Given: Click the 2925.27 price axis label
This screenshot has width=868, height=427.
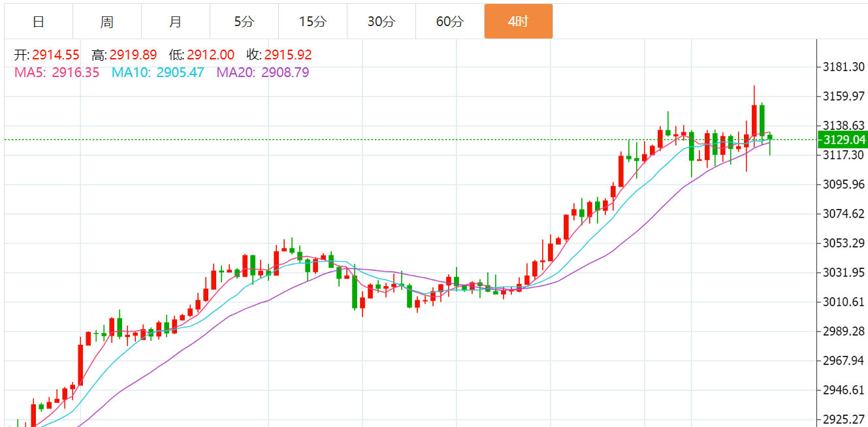Looking at the screenshot, I should coord(844,419).
